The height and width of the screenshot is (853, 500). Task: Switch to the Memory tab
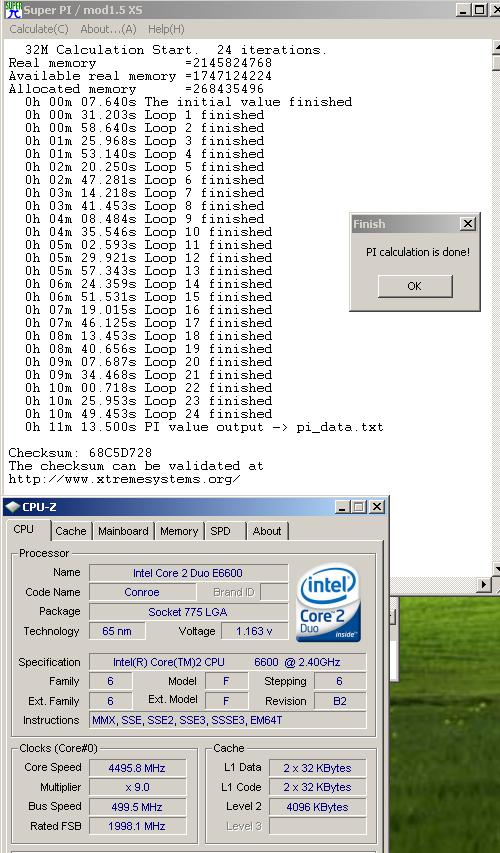(179, 531)
